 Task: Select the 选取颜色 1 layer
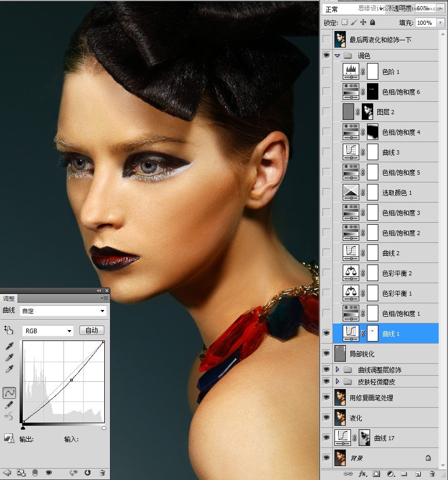[386, 192]
